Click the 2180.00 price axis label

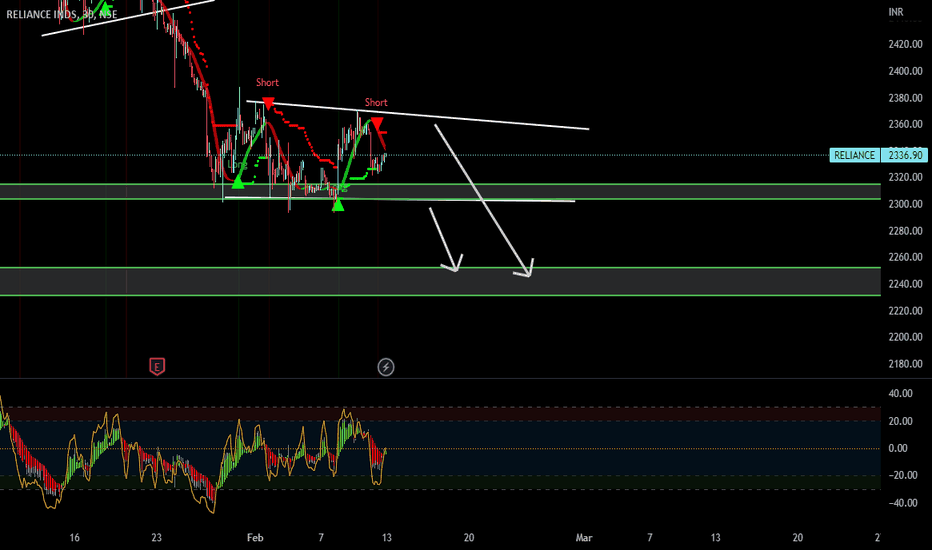coord(905,364)
